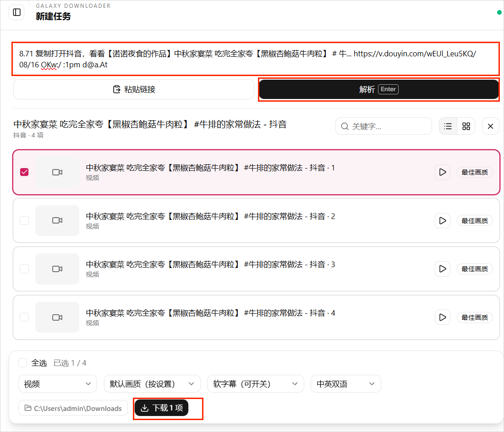The height and width of the screenshot is (432, 504).
Task: Expand the 默认画质 quality dropdown
Action: click(x=152, y=384)
